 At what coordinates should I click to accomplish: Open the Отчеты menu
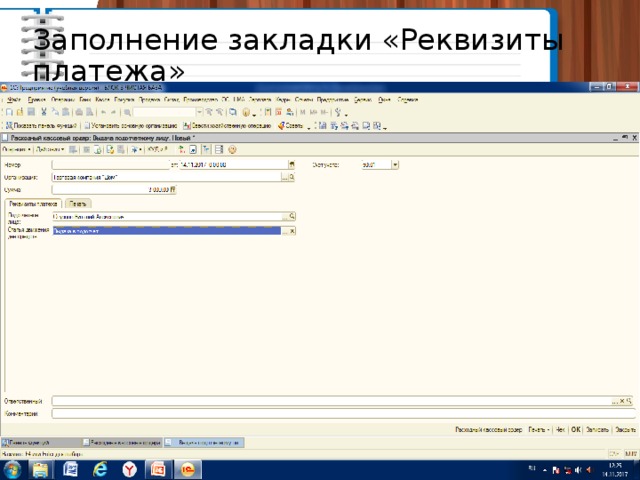point(304,100)
